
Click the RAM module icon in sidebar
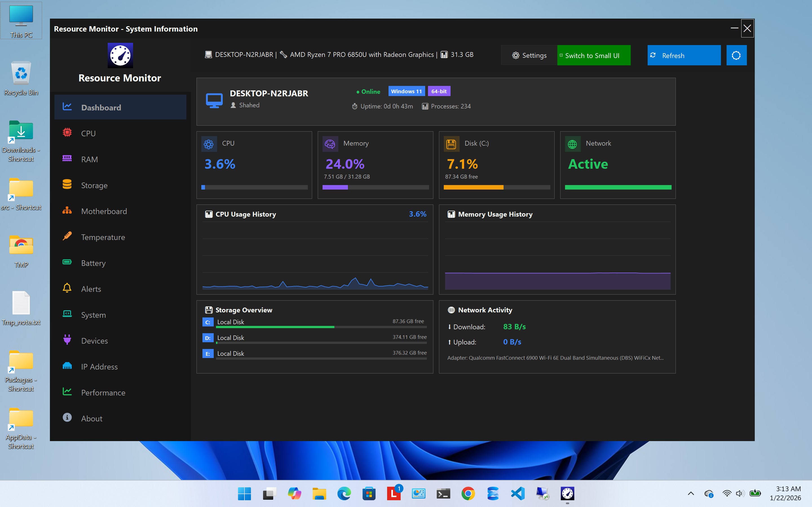[67, 159]
